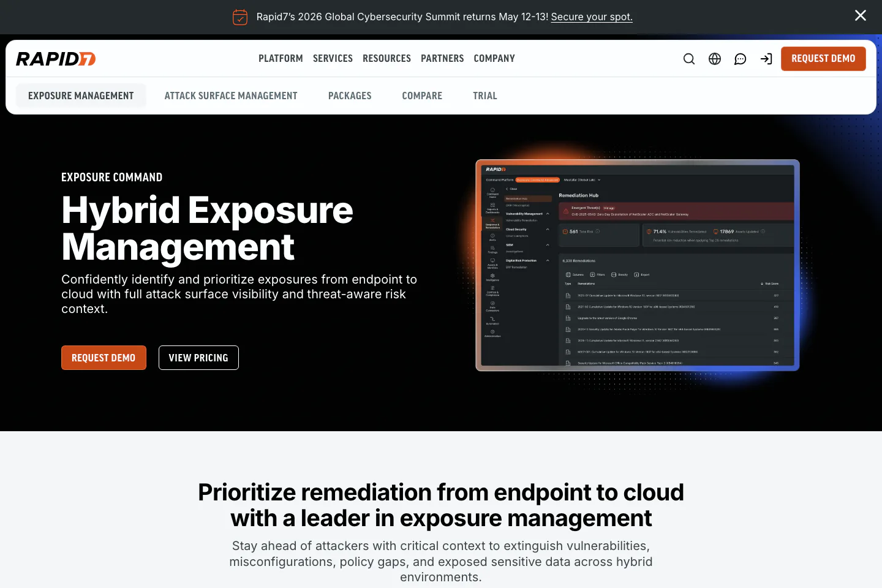Open the Partners menu
Viewport: 882px width, 588px height.
[x=442, y=59]
